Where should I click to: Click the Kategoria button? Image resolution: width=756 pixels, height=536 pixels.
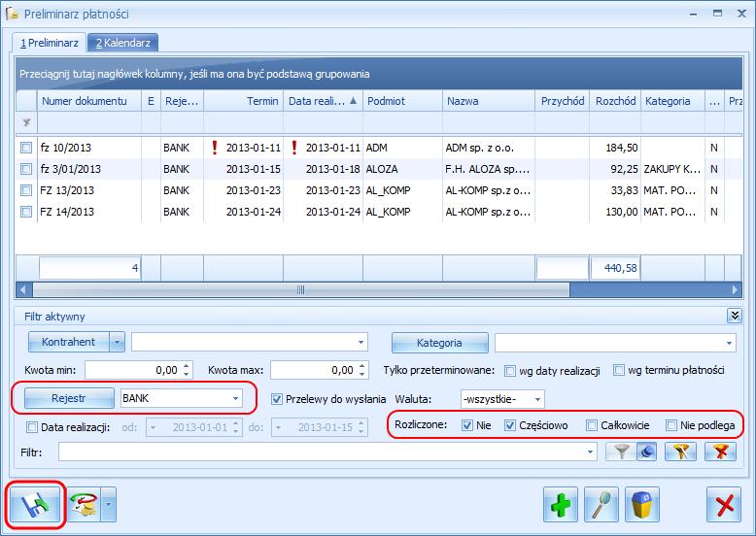click(439, 343)
